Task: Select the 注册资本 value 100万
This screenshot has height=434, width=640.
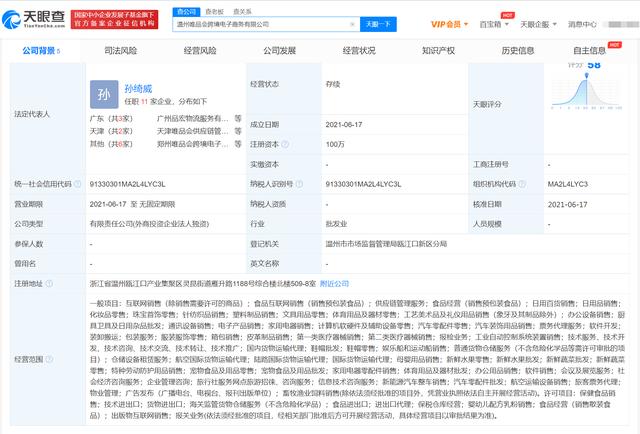Action: (x=335, y=144)
